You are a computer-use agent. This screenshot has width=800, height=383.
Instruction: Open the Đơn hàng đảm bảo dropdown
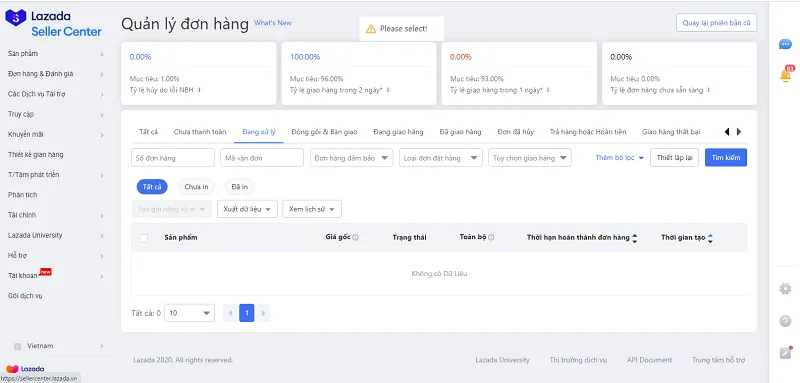pyautogui.click(x=352, y=158)
